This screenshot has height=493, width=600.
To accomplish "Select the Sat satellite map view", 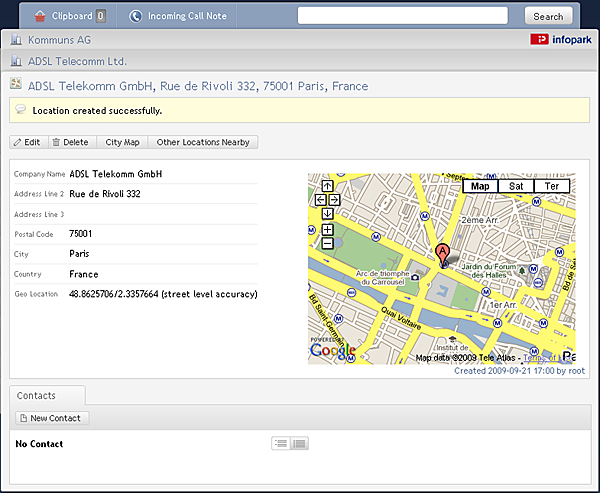I will (516, 186).
